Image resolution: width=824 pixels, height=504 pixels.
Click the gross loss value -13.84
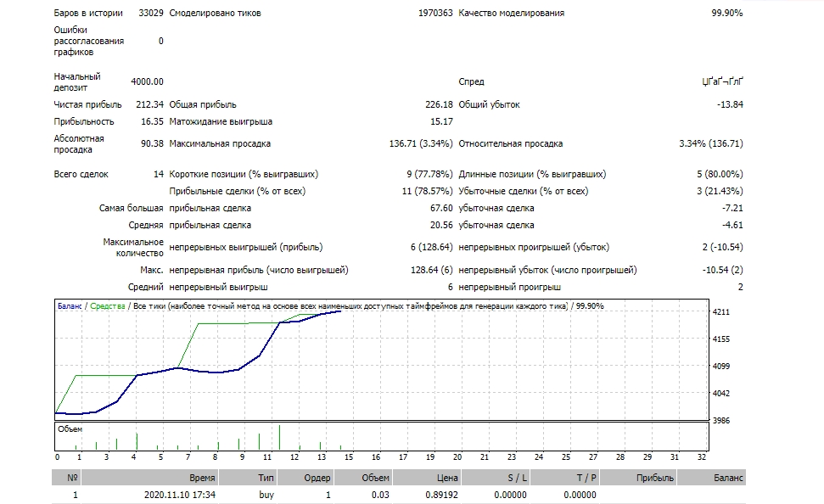coord(730,104)
